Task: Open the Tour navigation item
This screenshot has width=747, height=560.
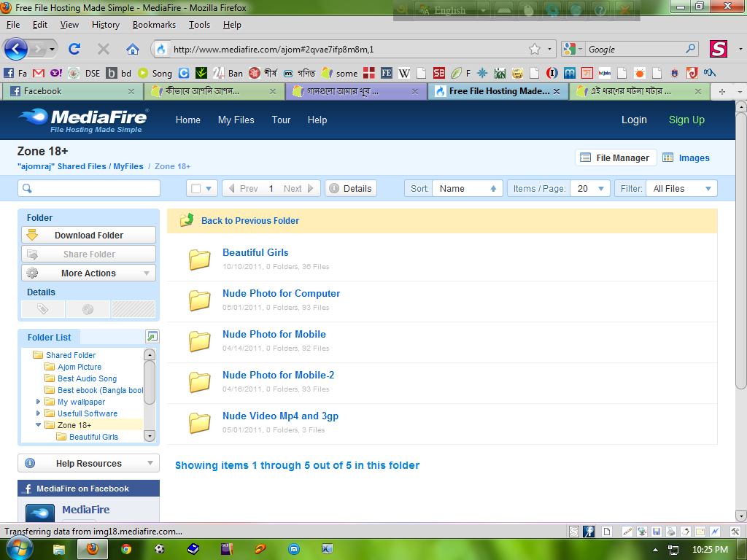Action: point(281,120)
